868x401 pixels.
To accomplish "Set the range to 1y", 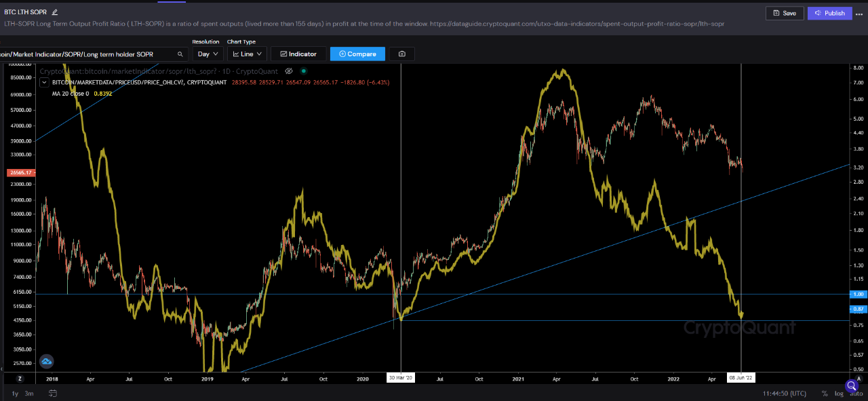I will pyautogui.click(x=15, y=394).
